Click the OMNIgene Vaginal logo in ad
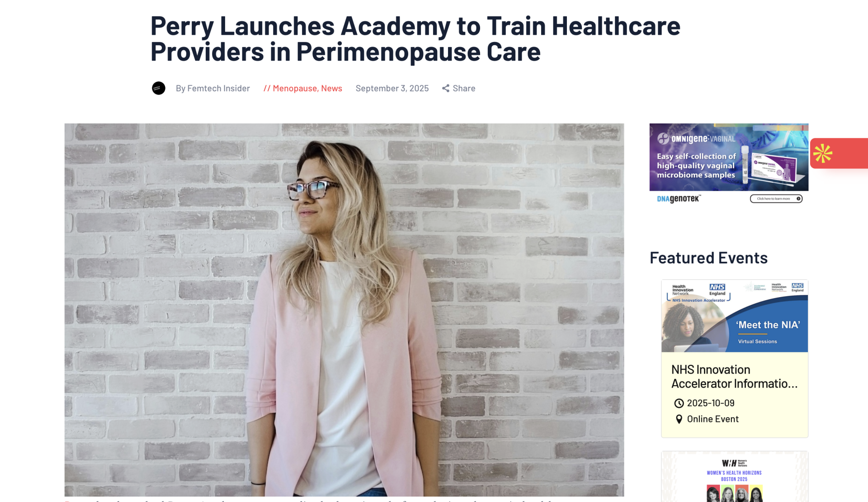Image resolution: width=868 pixels, height=502 pixels. (696, 138)
